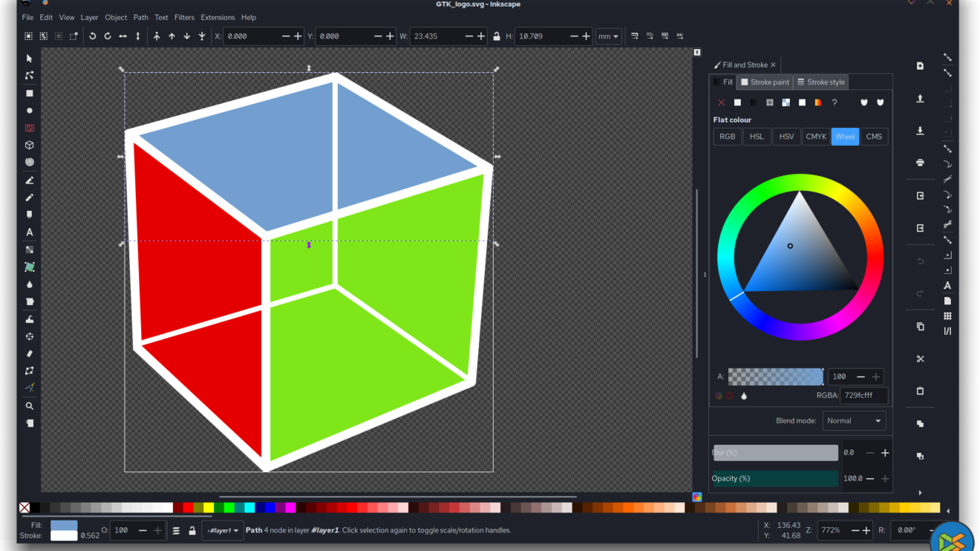Activate the 3D box tool

(x=30, y=146)
